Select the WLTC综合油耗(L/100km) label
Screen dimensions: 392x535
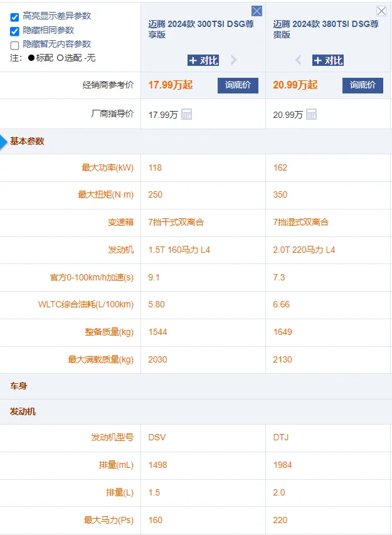[x=86, y=304]
